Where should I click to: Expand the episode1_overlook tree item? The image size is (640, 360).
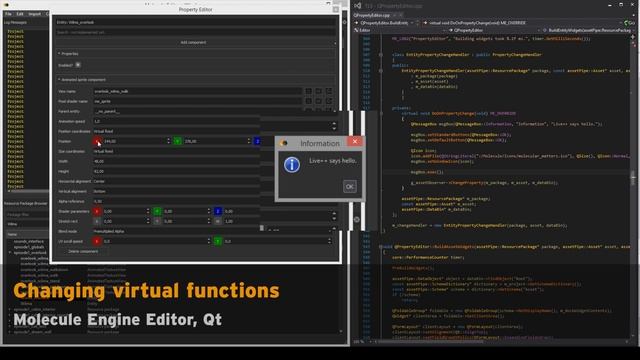[10, 253]
